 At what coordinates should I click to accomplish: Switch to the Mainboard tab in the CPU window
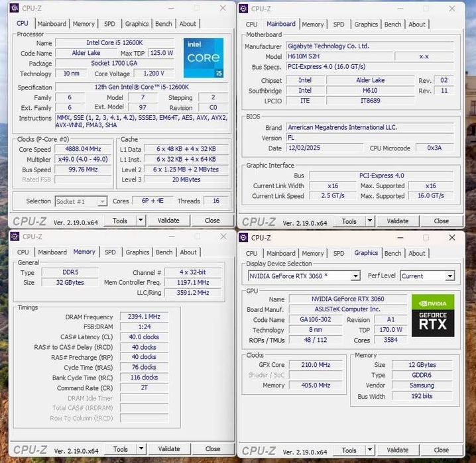[x=52, y=24]
